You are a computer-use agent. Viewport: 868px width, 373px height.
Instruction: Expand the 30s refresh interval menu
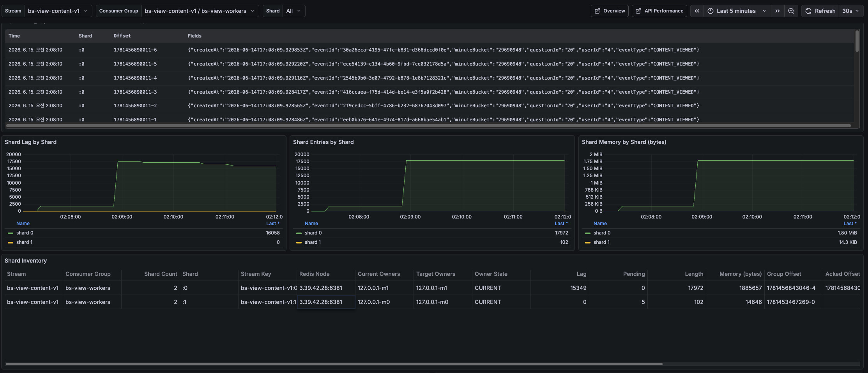850,11
